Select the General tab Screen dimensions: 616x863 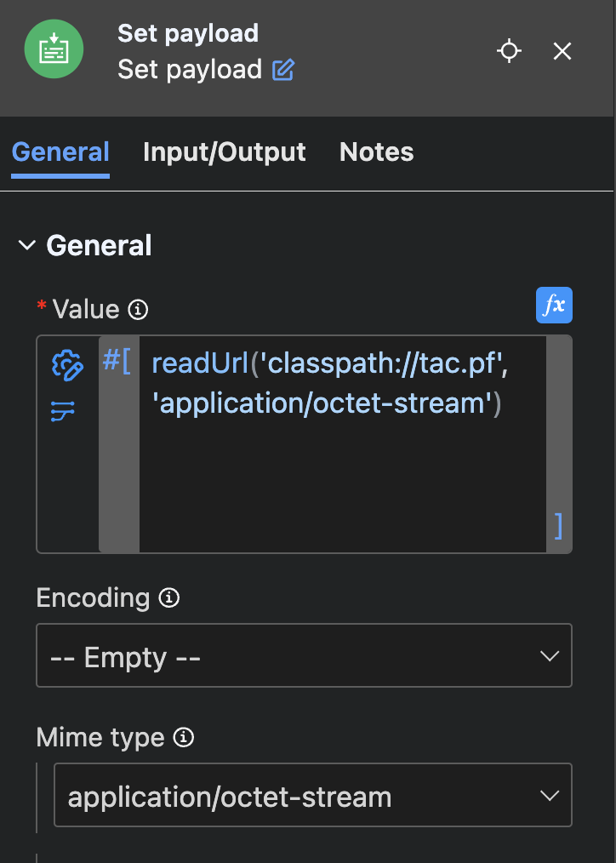pos(60,152)
